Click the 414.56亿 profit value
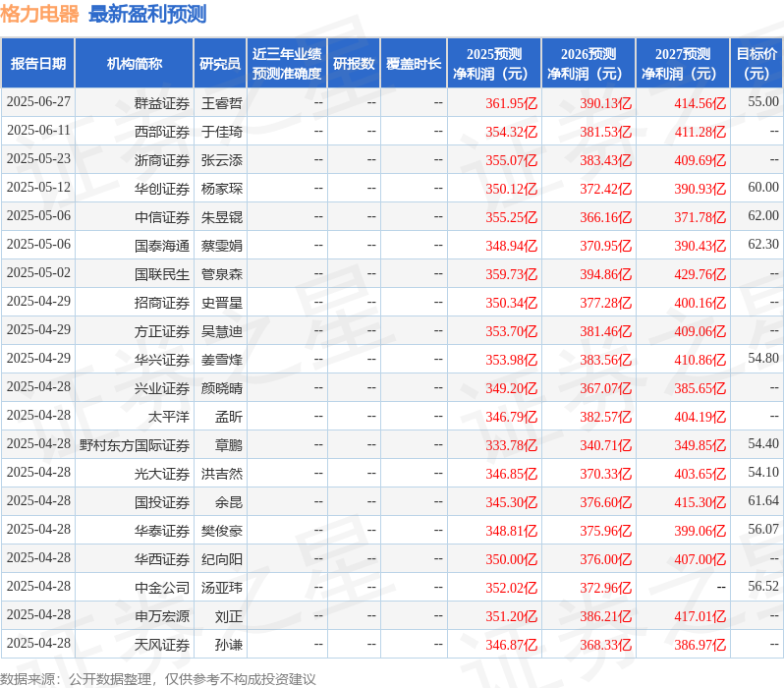The height and width of the screenshot is (688, 784). (700, 103)
